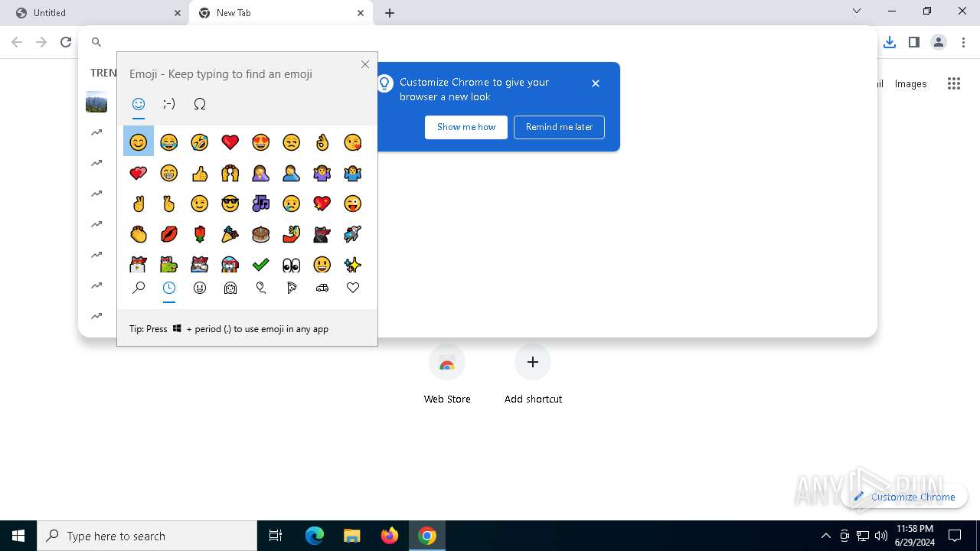Open the Chrome three-dot menu
Viewport: 980px width, 551px height.
point(963,42)
